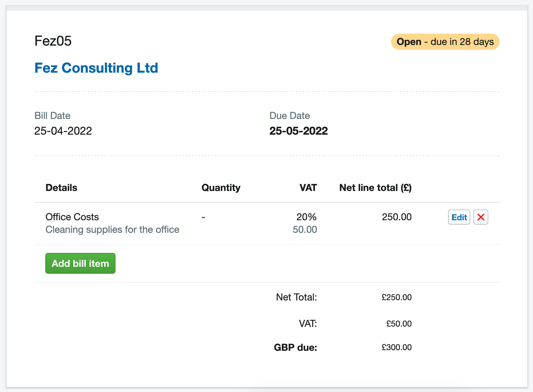This screenshot has height=392, width=533.
Task: Delete the Office Costs bill item
Action: pos(480,217)
